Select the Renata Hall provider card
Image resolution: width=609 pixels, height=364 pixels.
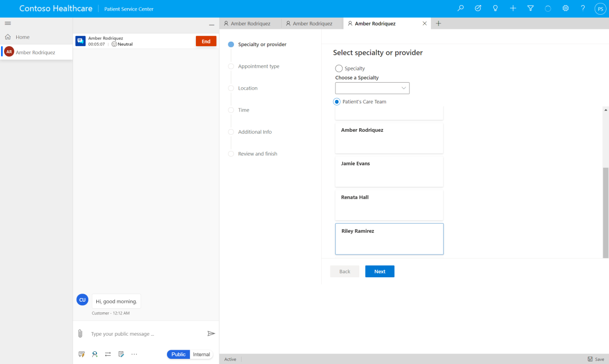389,205
